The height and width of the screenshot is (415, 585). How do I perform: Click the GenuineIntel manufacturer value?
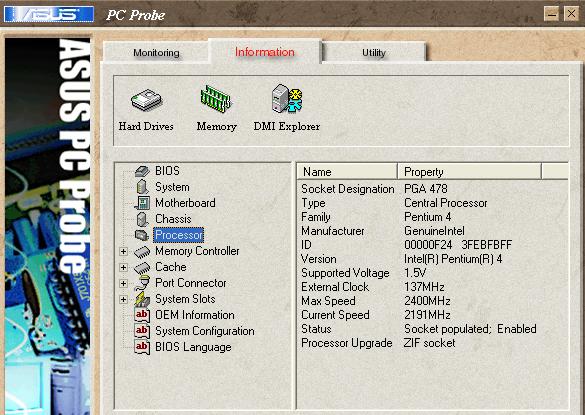(434, 231)
